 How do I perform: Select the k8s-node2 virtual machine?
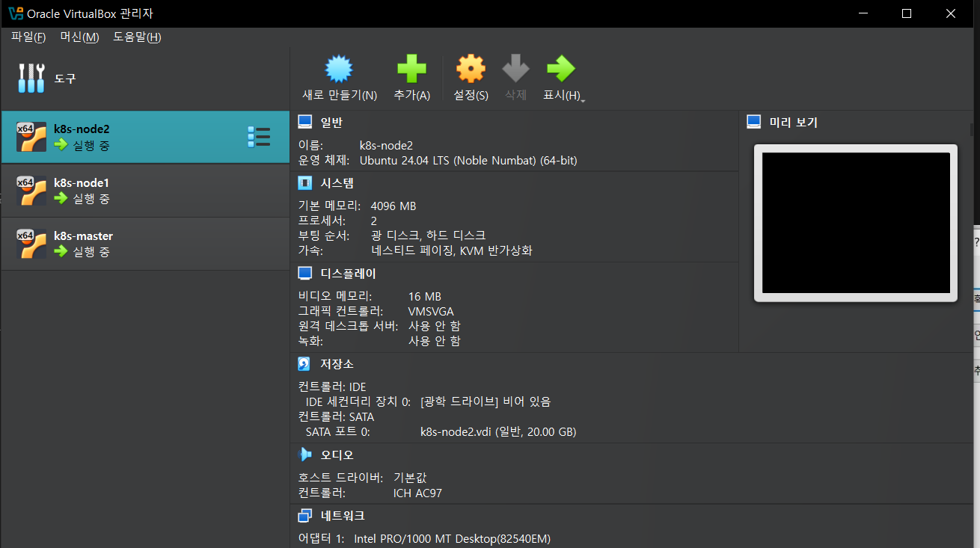pyautogui.click(x=145, y=137)
